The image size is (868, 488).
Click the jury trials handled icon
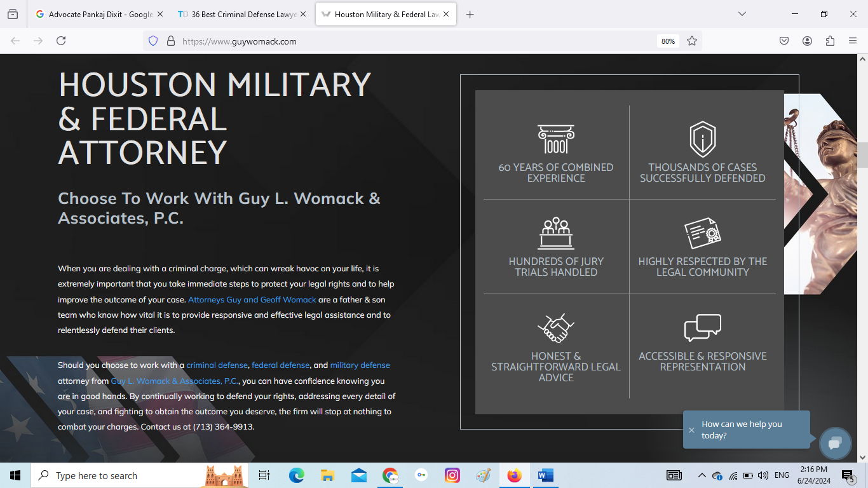coord(556,233)
